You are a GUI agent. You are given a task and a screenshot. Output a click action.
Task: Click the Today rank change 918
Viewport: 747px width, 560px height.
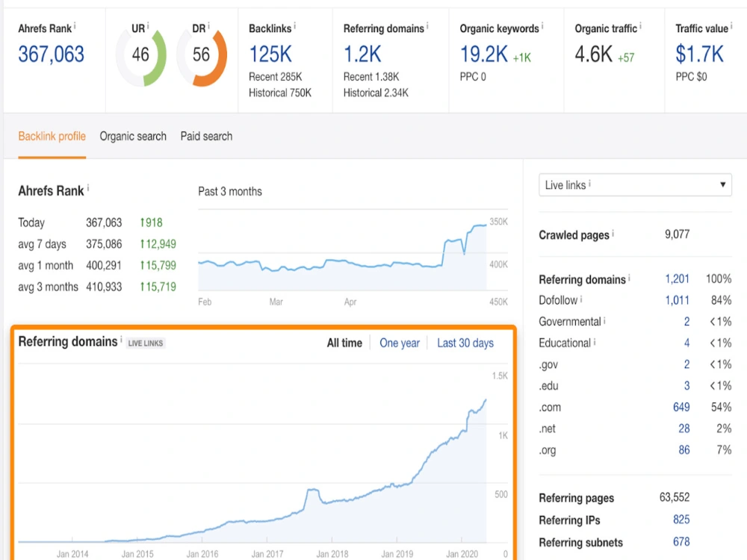(151, 223)
